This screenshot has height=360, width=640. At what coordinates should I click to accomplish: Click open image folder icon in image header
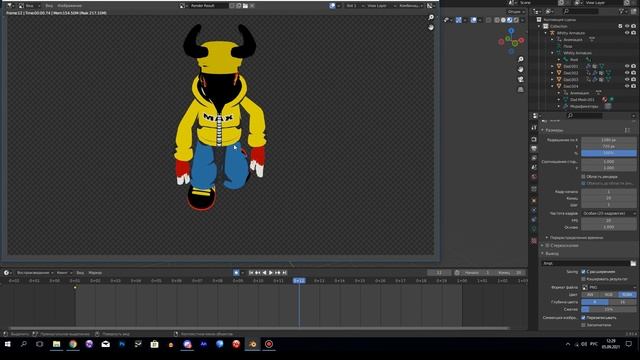point(245,6)
